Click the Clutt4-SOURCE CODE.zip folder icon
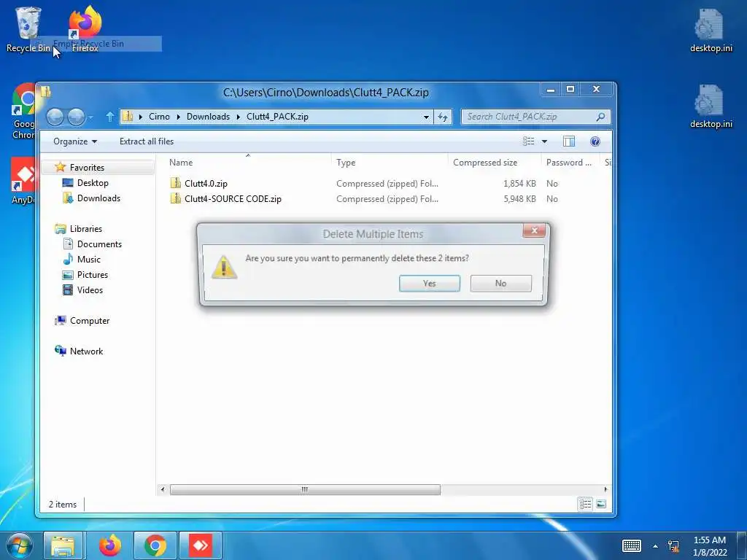747x560 pixels. 176,198
